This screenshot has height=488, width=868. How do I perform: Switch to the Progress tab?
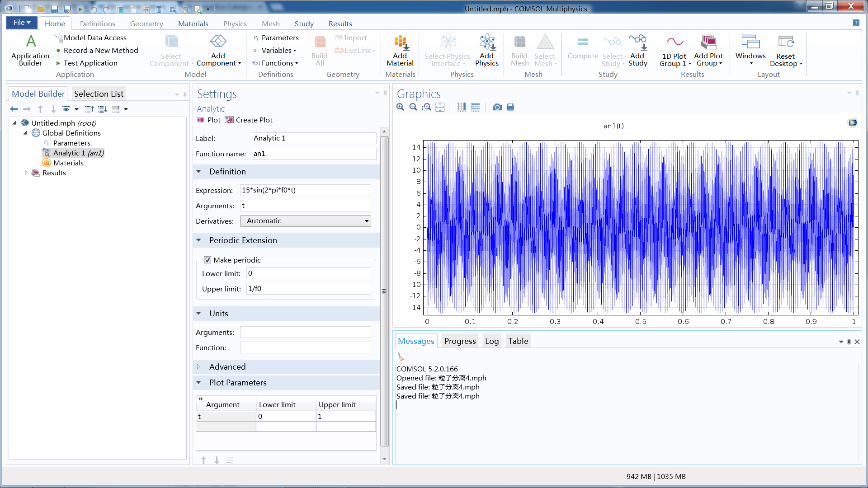pyautogui.click(x=460, y=341)
